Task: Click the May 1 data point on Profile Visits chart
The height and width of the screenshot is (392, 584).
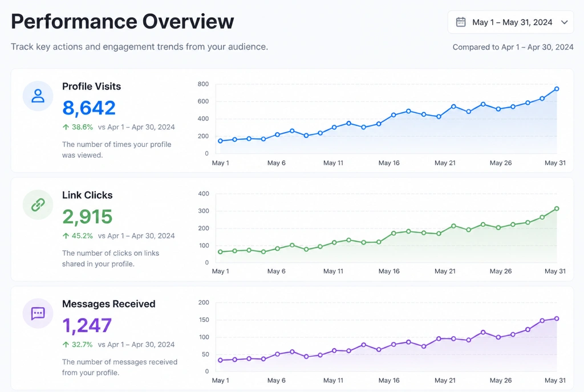Action: [x=221, y=141]
